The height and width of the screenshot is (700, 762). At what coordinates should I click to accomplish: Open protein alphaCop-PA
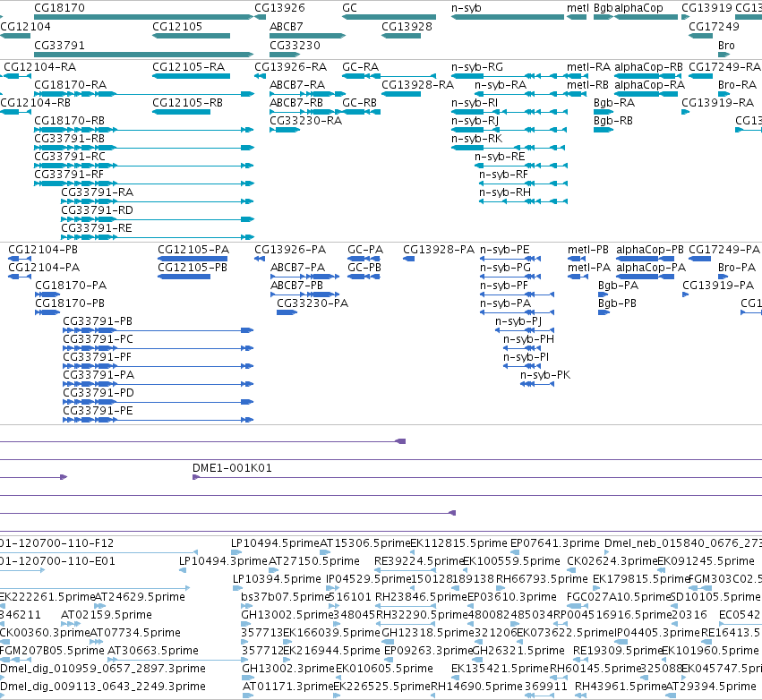(x=651, y=268)
